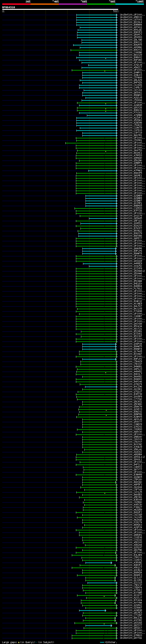
Task: Click the UniRef100_C4J9Z6 label
Action: [x=131, y=85]
